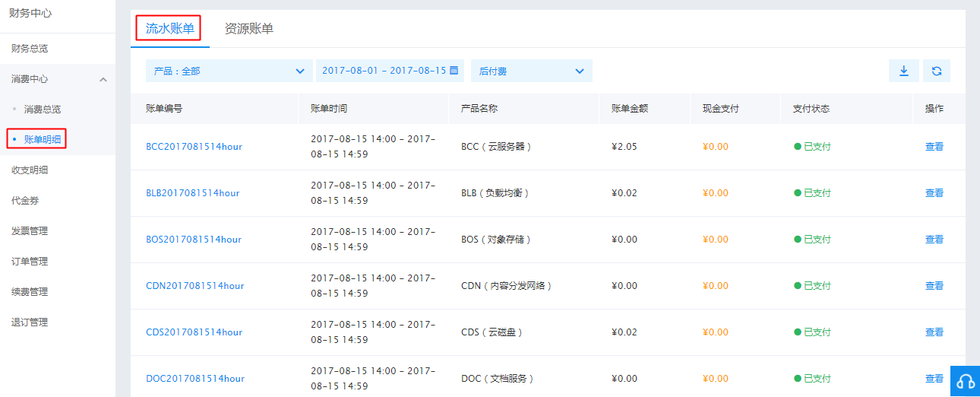Open bill BOS2017081514hour

[194, 240]
